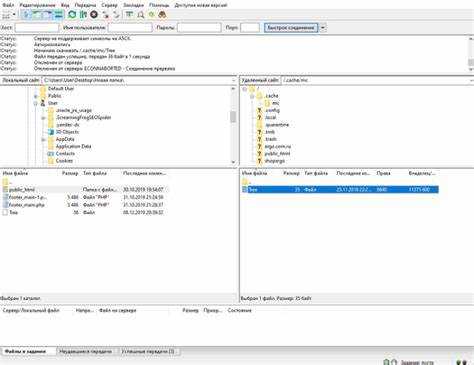This screenshot has height=365, width=474.
Task: Cancel the current operation (red stop icon)
Action: (94, 15)
